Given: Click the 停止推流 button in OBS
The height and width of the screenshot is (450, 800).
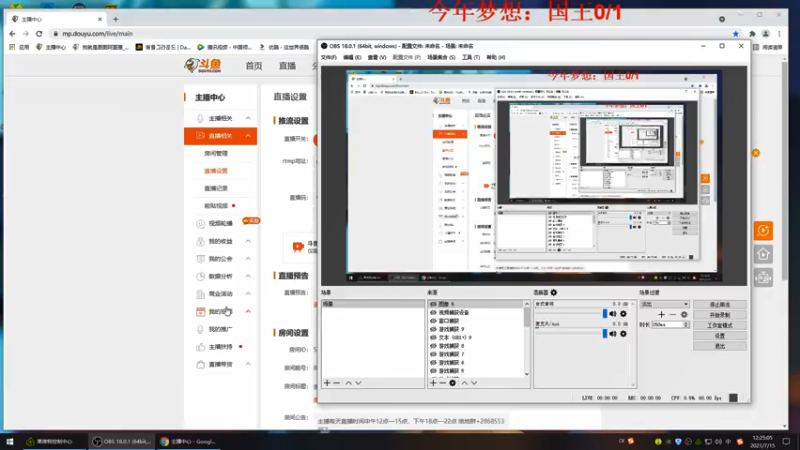Looking at the screenshot, I should (720, 305).
